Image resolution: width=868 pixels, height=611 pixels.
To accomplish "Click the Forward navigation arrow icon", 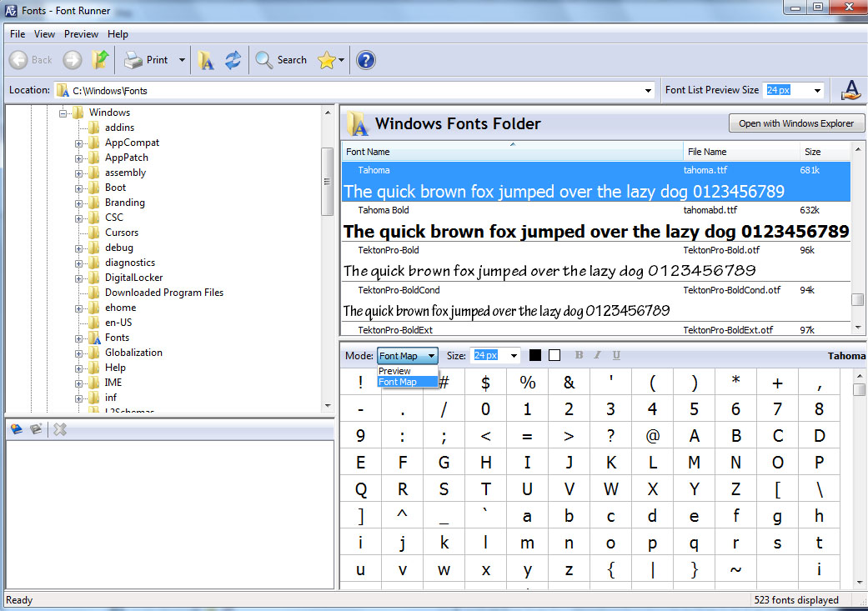I will [x=72, y=60].
